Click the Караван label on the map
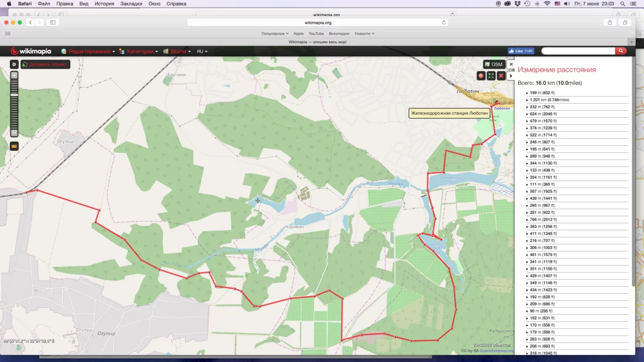Viewport: 644px width, 362px height. pyautogui.click(x=295, y=227)
